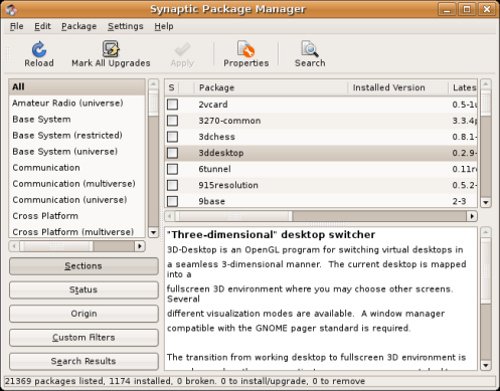
Task: Click the Synaptic icon in the title bar
Action: coord(11,9)
